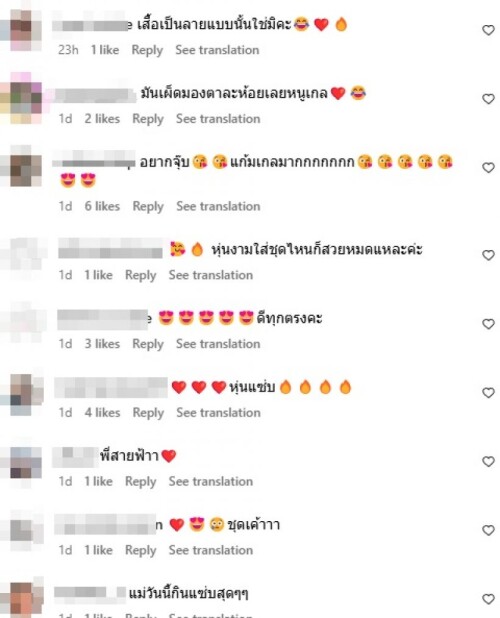This screenshot has height=618, width=500.
Task: Reply to the 23h-old comment
Action: [147, 50]
